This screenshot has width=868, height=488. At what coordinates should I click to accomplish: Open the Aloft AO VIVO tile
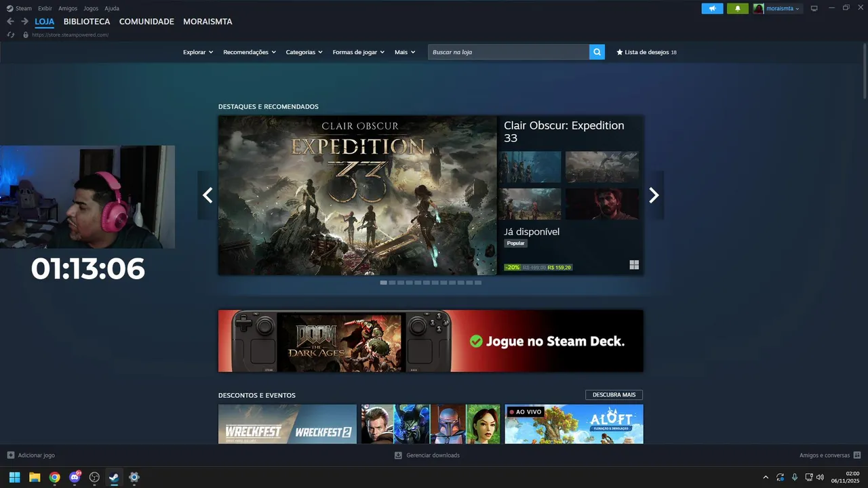pos(574,424)
